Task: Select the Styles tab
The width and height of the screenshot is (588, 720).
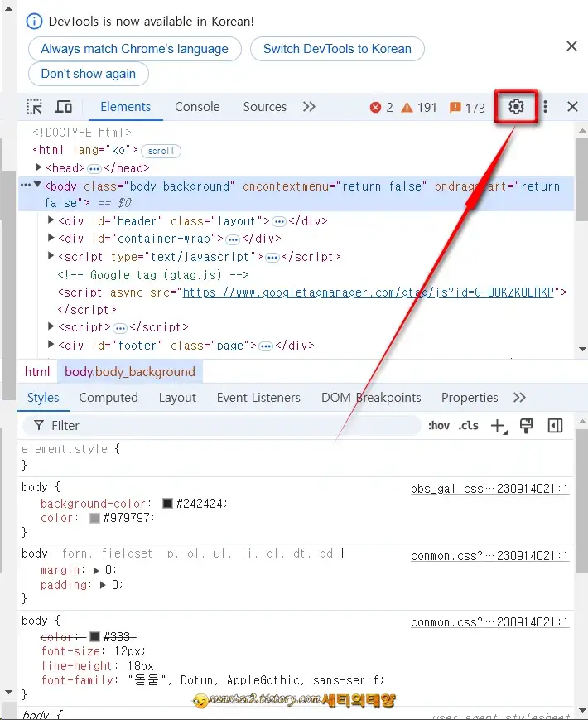Action: 43,398
